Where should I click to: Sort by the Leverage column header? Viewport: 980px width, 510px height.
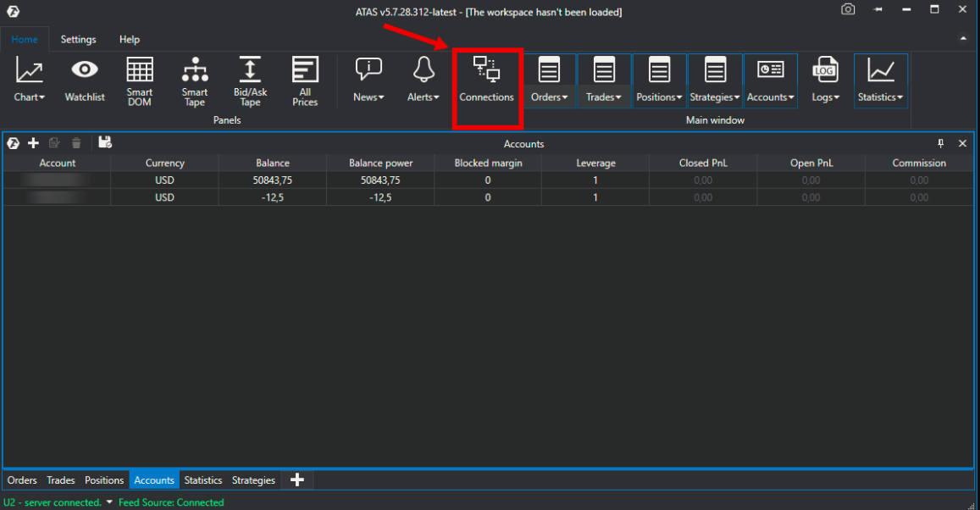(595, 164)
